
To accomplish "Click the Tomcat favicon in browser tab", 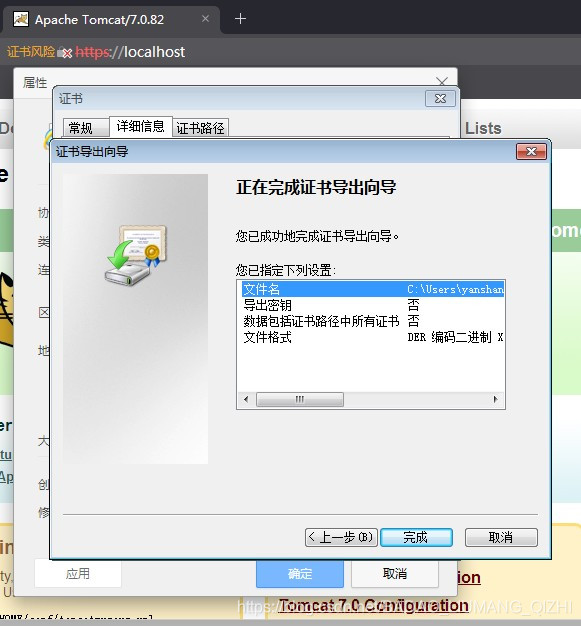I will click(21, 19).
